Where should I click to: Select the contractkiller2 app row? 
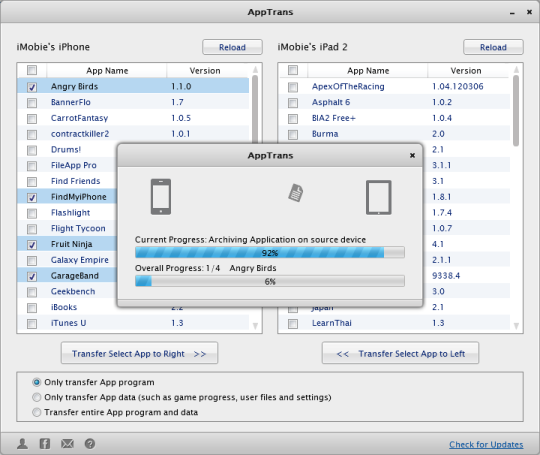(133, 134)
